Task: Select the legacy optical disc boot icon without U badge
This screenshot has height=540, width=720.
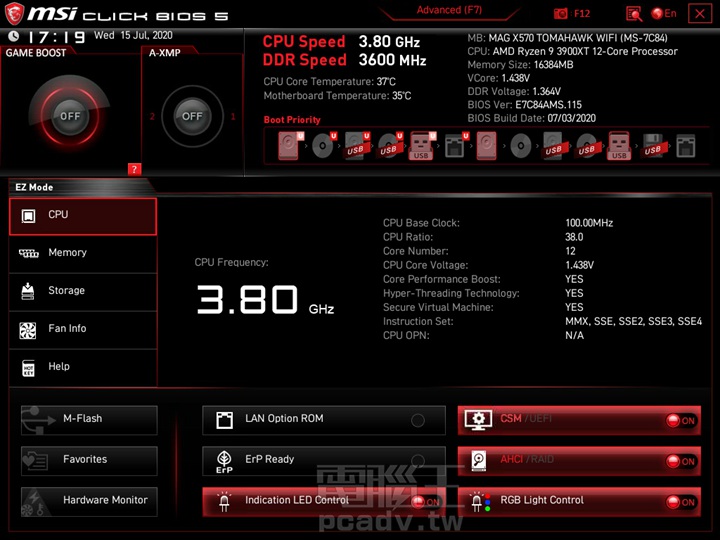Action: [x=521, y=146]
